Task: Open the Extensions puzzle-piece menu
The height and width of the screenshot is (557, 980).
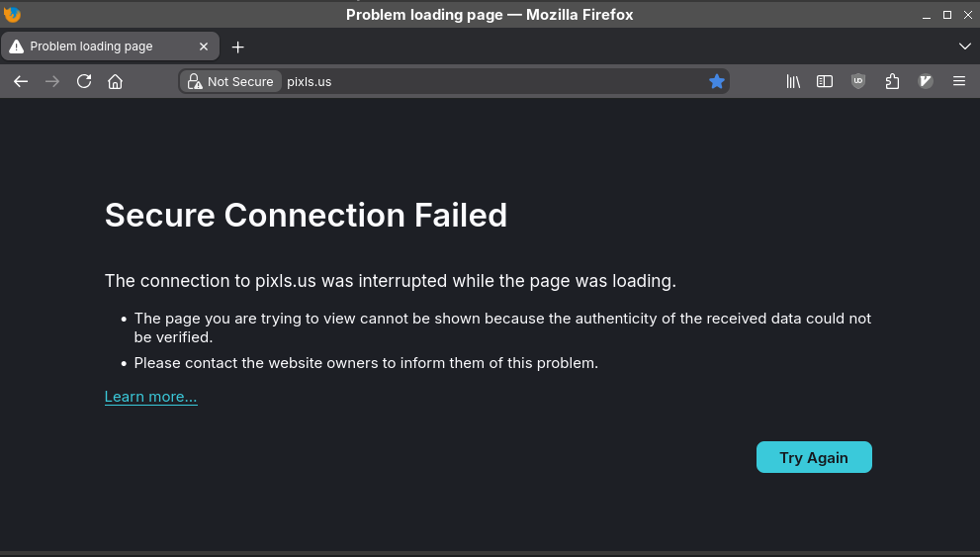Action: [x=892, y=81]
